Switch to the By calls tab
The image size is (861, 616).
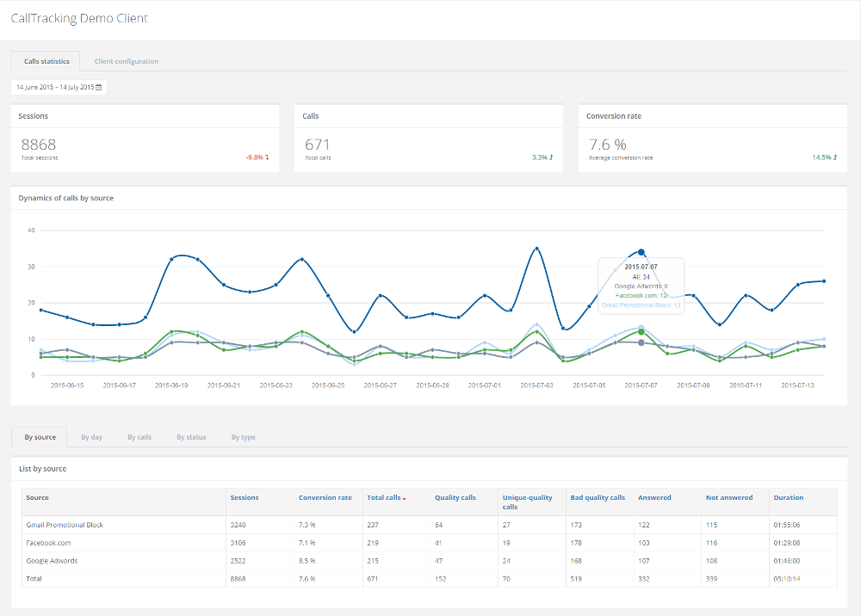point(139,437)
